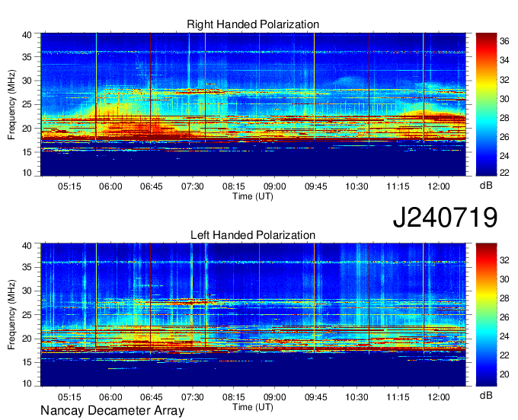Click the 05:15 tick on the upper time axis
This screenshot has height=420, width=518.
click(69, 186)
